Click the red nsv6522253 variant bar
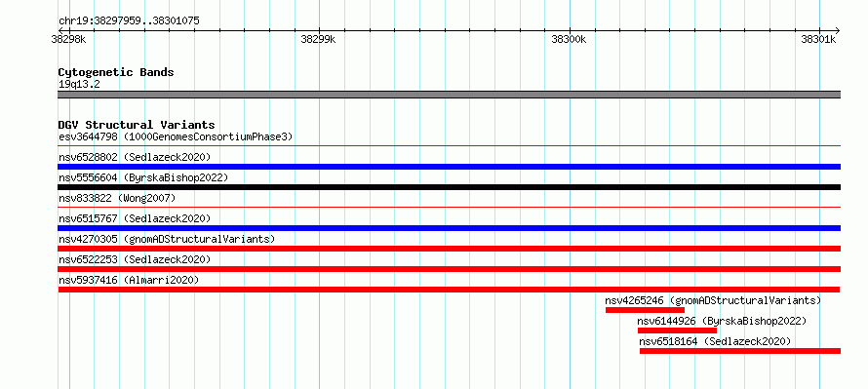Image resolution: width=868 pixels, height=389 pixels. [449, 269]
